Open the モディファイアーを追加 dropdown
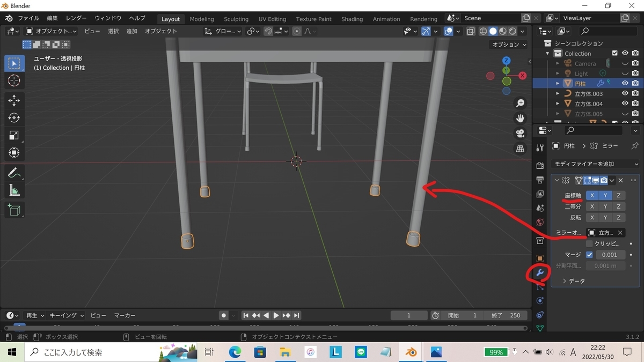 pyautogui.click(x=596, y=164)
